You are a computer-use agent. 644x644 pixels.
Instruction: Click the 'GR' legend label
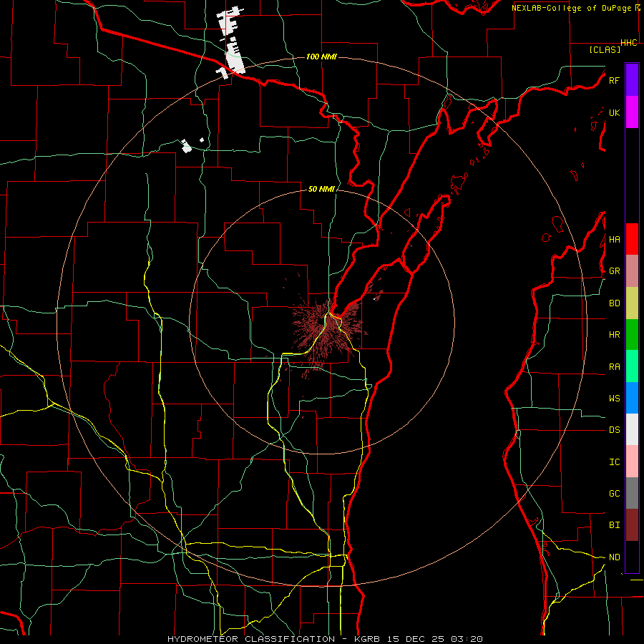(x=614, y=271)
